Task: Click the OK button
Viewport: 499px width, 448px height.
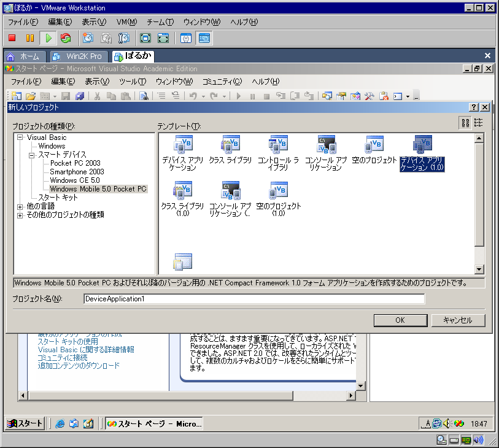Action: click(400, 320)
